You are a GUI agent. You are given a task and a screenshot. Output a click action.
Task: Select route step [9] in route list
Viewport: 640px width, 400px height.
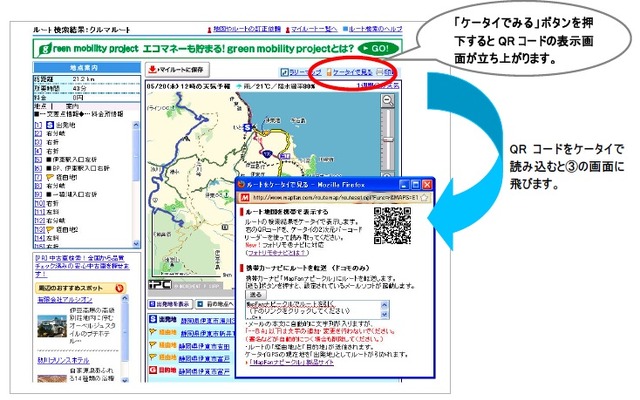(38, 194)
